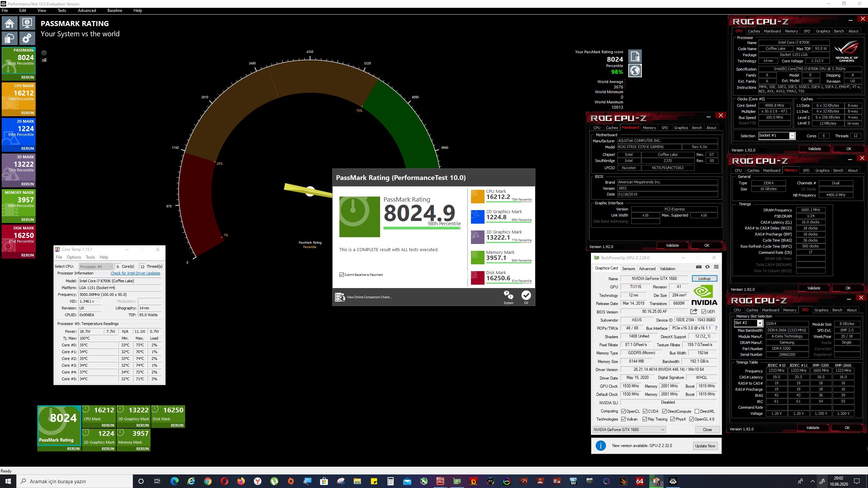Click the GPU-Z screenshot camera icon
The width and height of the screenshot is (868, 488).
(698, 267)
